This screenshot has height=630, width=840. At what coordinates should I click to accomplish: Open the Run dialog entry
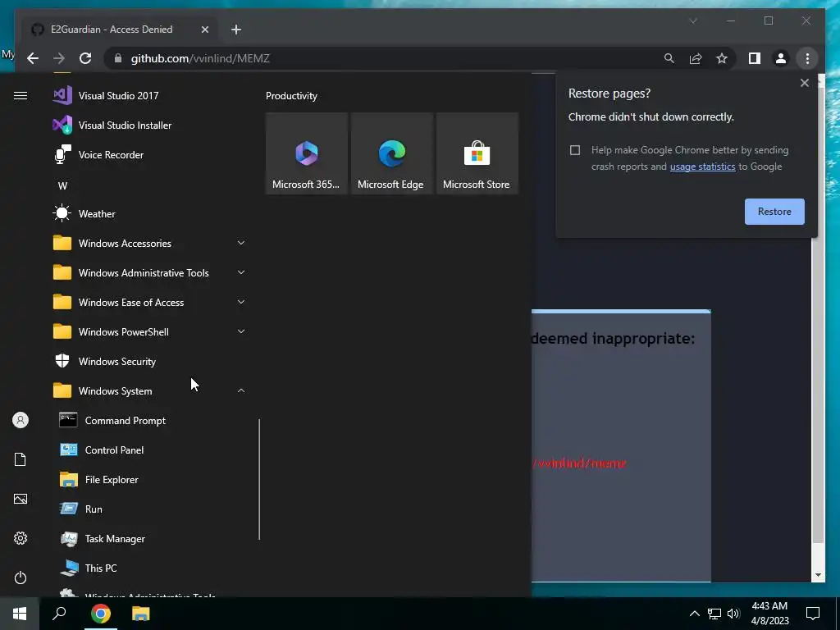pos(150,509)
